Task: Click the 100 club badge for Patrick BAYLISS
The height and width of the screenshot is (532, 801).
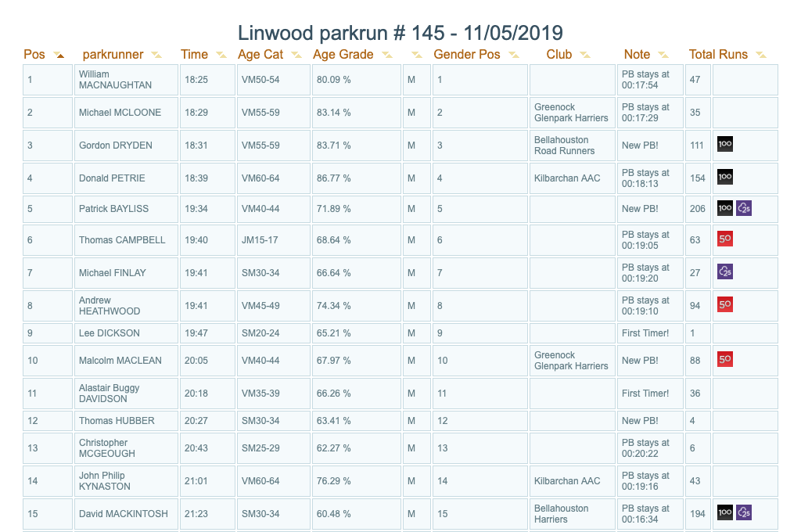Action: click(725, 208)
